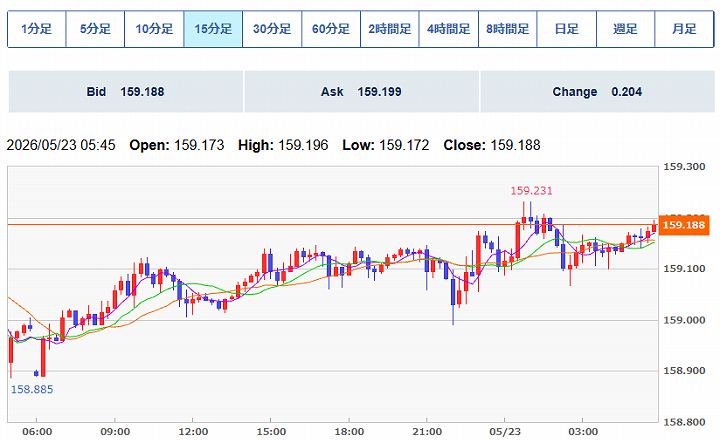Click the Low: 159.172 value
Viewport: 720px width, 443px height.
point(386,145)
